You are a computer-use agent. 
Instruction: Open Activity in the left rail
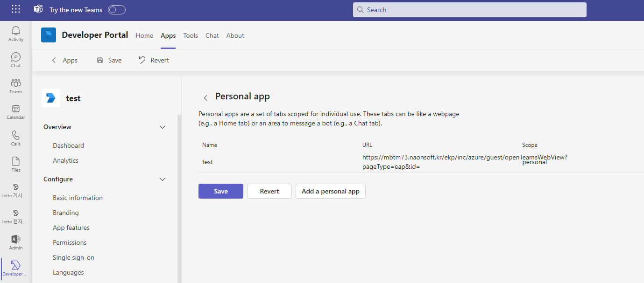16,34
